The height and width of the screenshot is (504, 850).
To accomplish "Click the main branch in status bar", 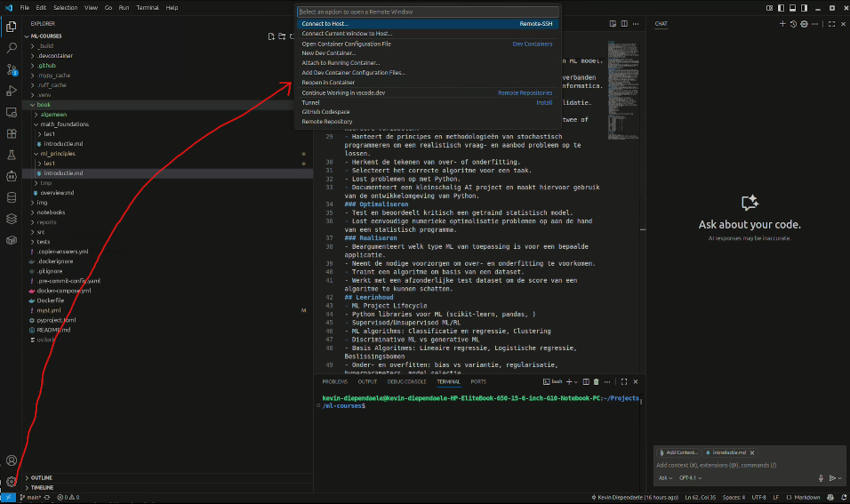I will (30, 497).
